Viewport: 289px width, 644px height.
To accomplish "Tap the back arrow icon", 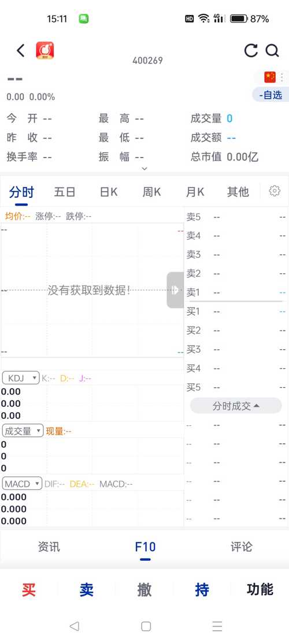I will (21, 51).
